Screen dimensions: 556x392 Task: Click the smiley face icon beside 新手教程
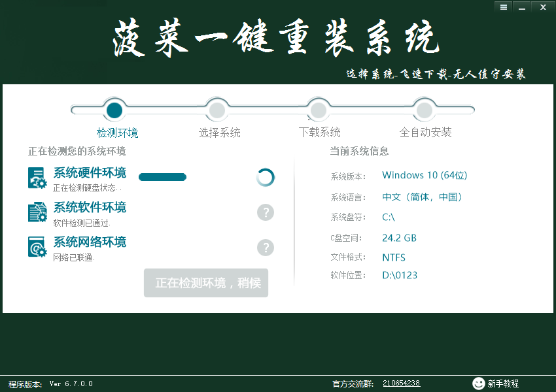pyautogui.click(x=478, y=383)
